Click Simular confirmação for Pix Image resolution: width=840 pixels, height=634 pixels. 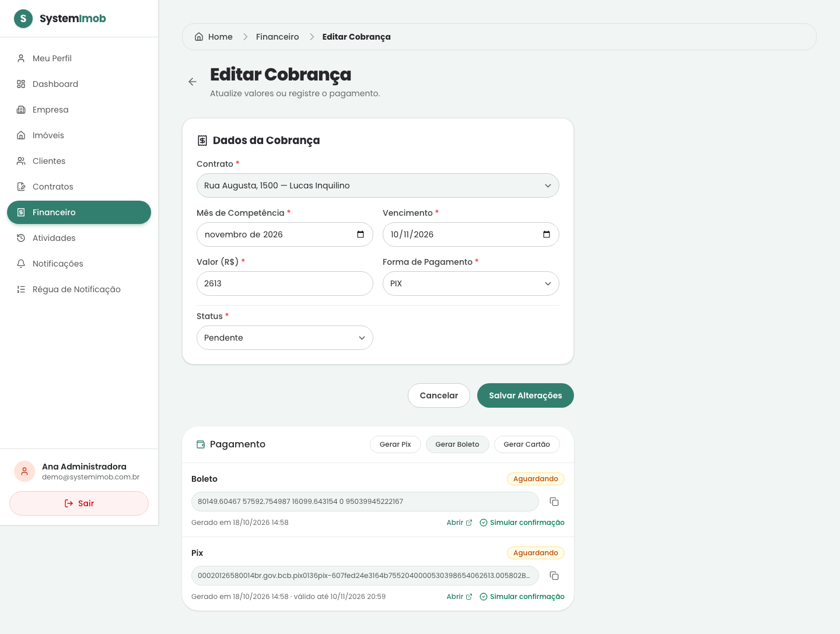[x=522, y=597]
